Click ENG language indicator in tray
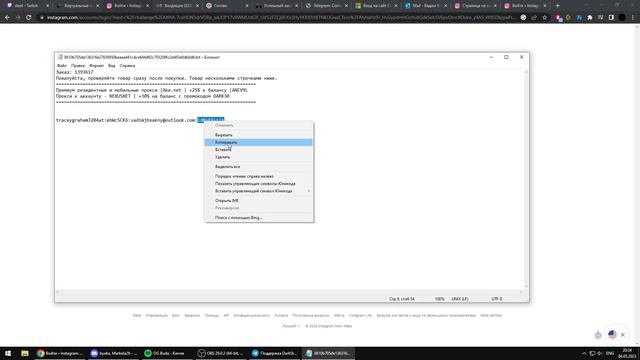Screen dimensions: 640x360 coord(610,353)
